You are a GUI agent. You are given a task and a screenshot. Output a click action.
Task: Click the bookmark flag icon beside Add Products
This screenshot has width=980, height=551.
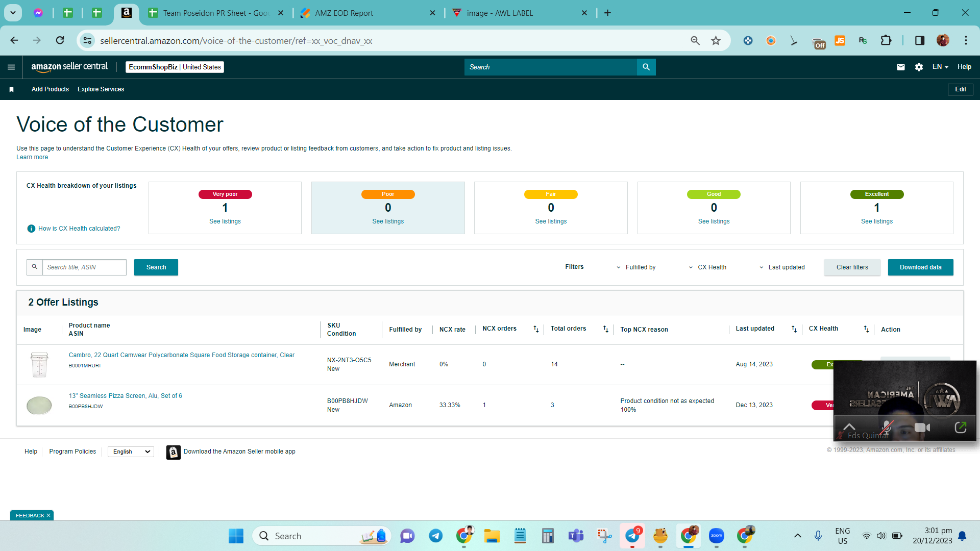(11, 89)
